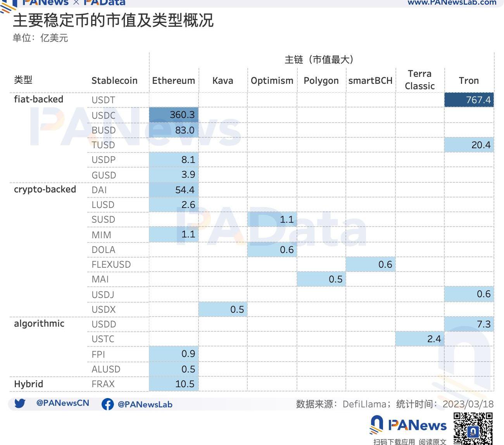Click the 54.4 DAI value cell
Screen dimensions: 504x445
click(x=174, y=190)
